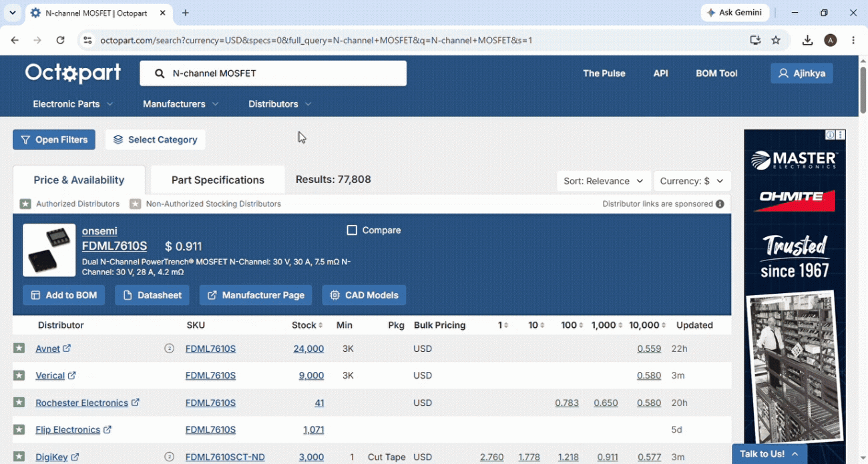Open the Datasheet button
Screen dimensions: 868x464
152,295
